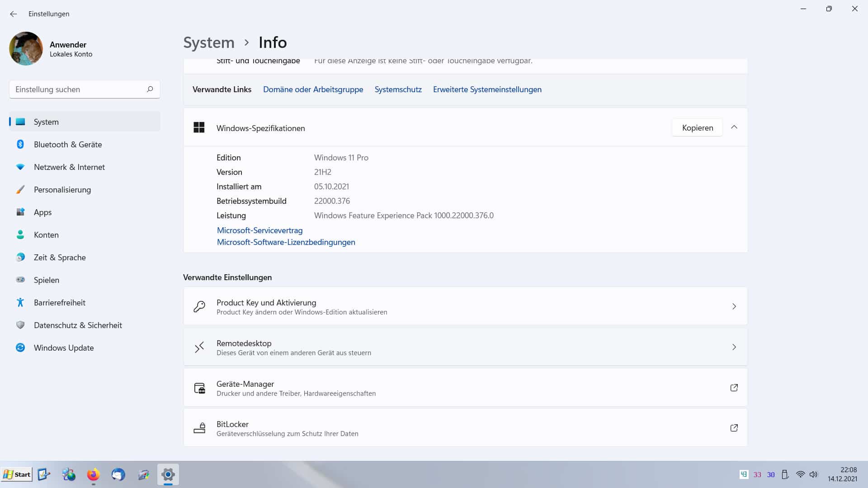Click the System breadcrumb heading
This screenshot has width=868, height=488.
point(209,42)
